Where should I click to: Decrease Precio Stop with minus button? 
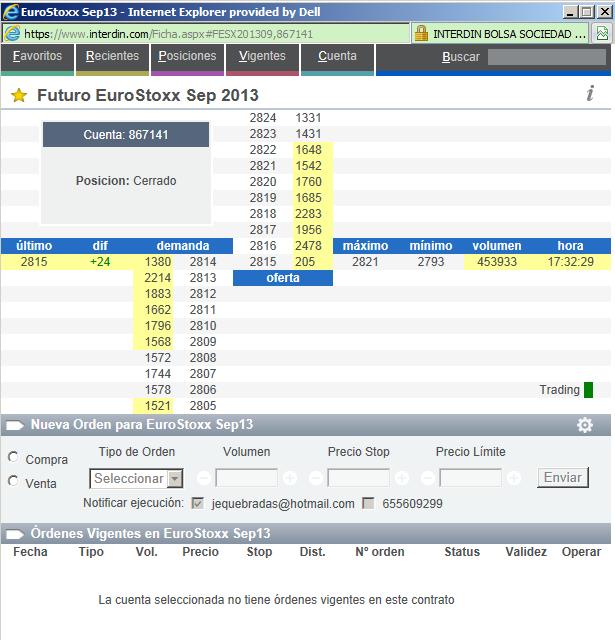(x=316, y=478)
